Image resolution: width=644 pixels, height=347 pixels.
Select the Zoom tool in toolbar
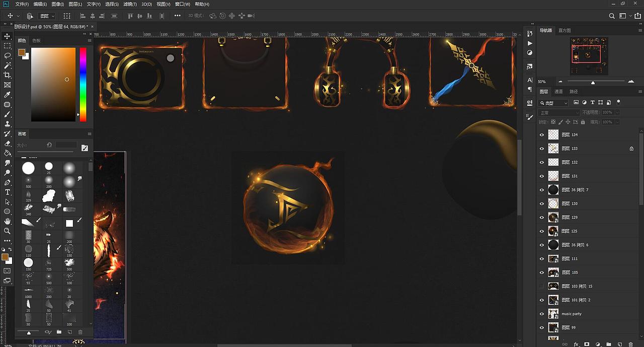pyautogui.click(x=8, y=231)
